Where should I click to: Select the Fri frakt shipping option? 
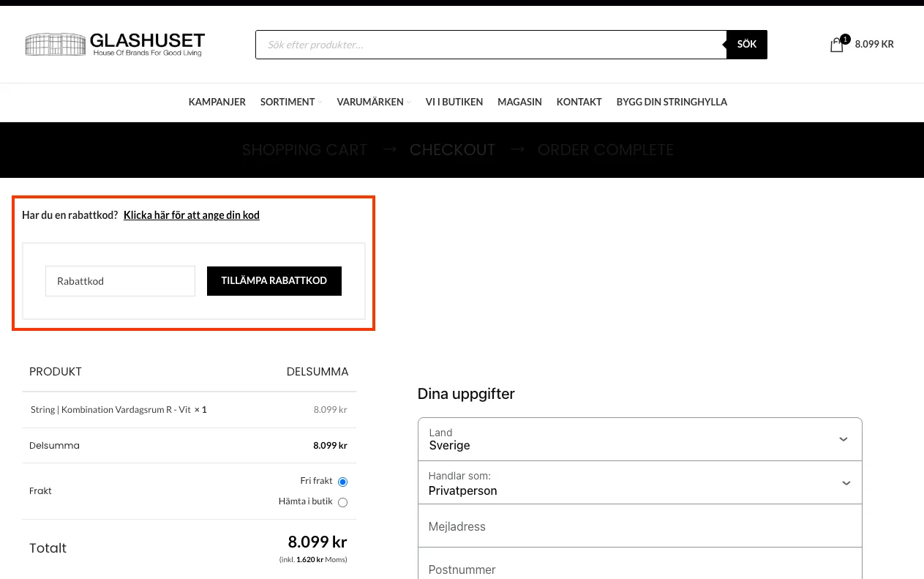click(x=342, y=482)
